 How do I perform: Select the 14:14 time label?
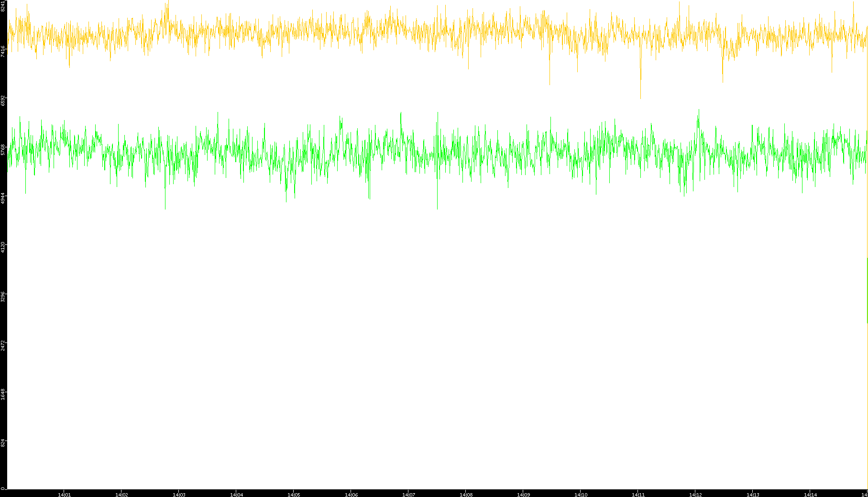pyautogui.click(x=810, y=495)
